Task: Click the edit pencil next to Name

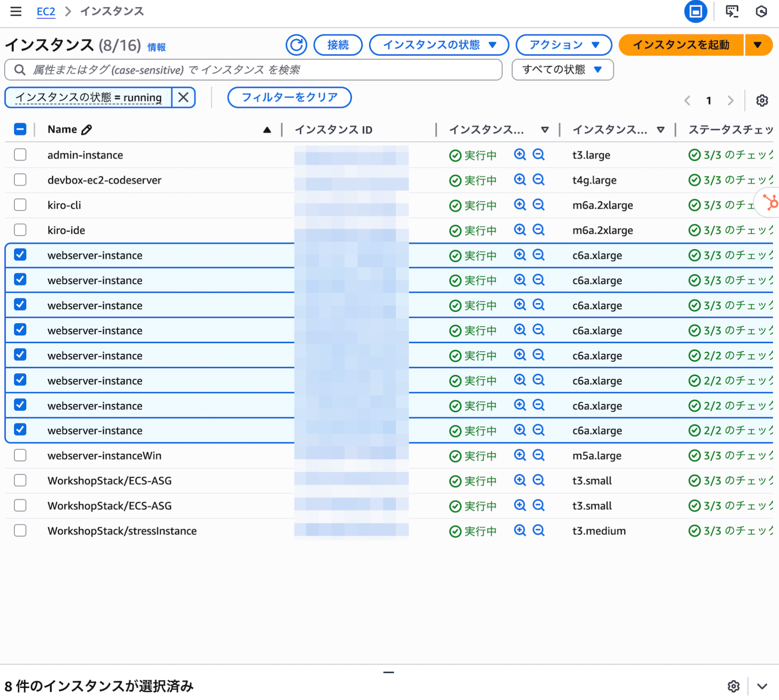Action: tap(87, 130)
